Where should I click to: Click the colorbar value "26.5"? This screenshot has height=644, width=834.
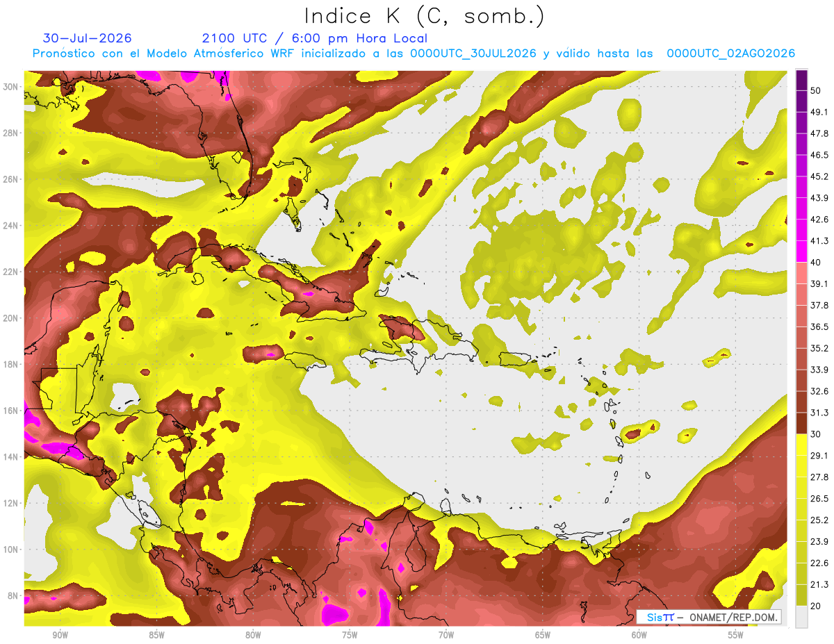820,498
